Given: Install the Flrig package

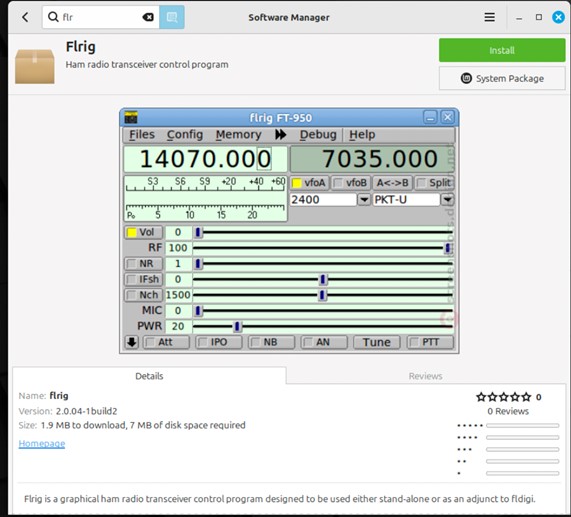Looking at the screenshot, I should [x=502, y=50].
